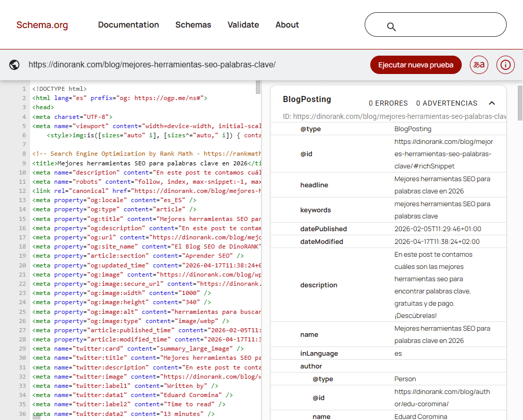The height and width of the screenshot is (420, 523).
Task: Click code line 2 html lang tag
Action: (x=120, y=98)
